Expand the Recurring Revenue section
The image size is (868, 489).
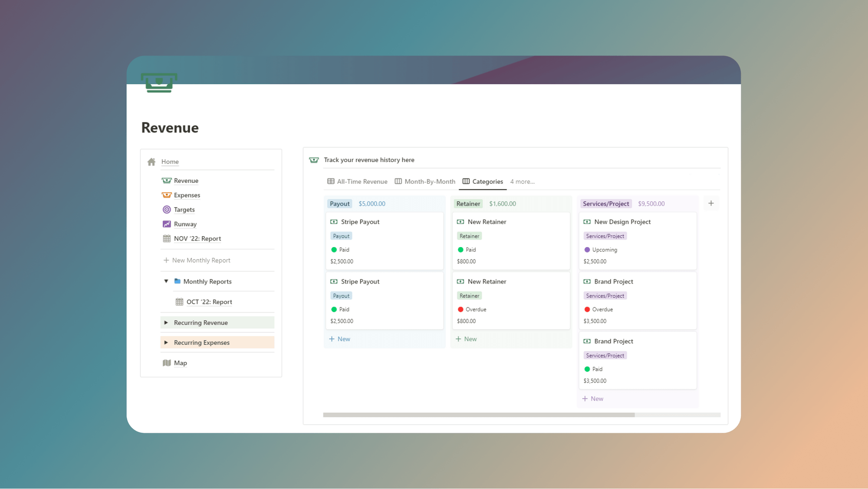(x=166, y=322)
